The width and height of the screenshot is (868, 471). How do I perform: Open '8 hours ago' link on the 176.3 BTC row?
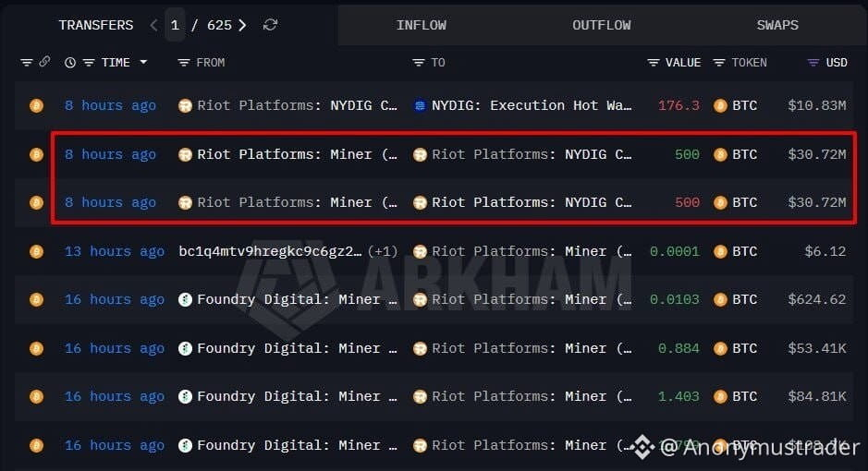pos(110,105)
